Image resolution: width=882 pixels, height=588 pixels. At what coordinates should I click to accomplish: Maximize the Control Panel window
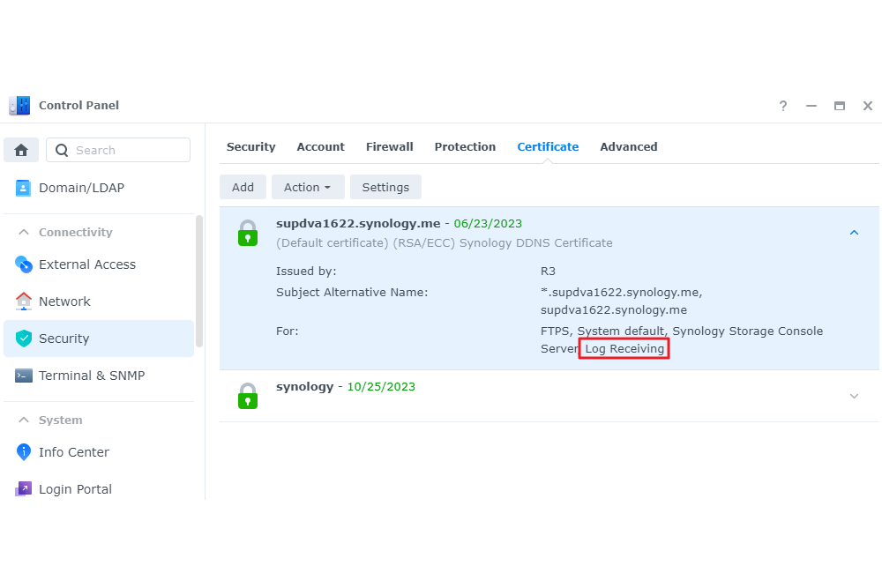coord(840,106)
